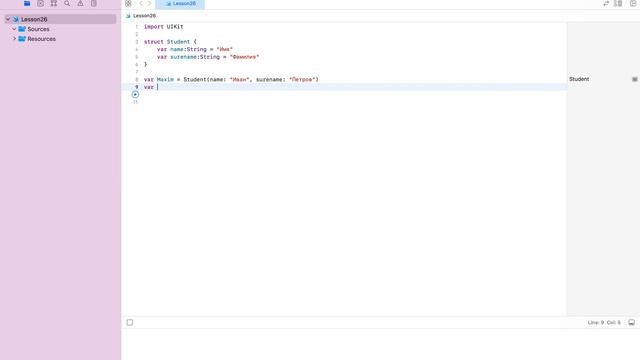Go back with the left chevron
The height and width of the screenshot is (360, 640).
point(141,3)
